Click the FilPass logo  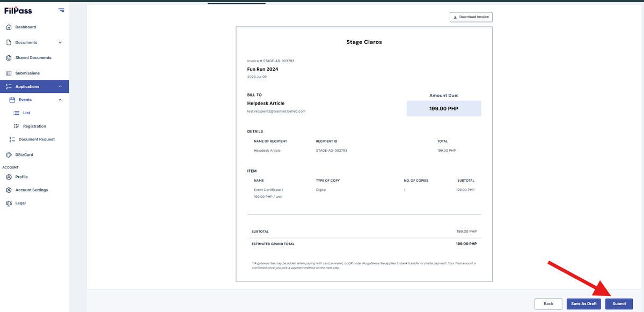tap(19, 10)
